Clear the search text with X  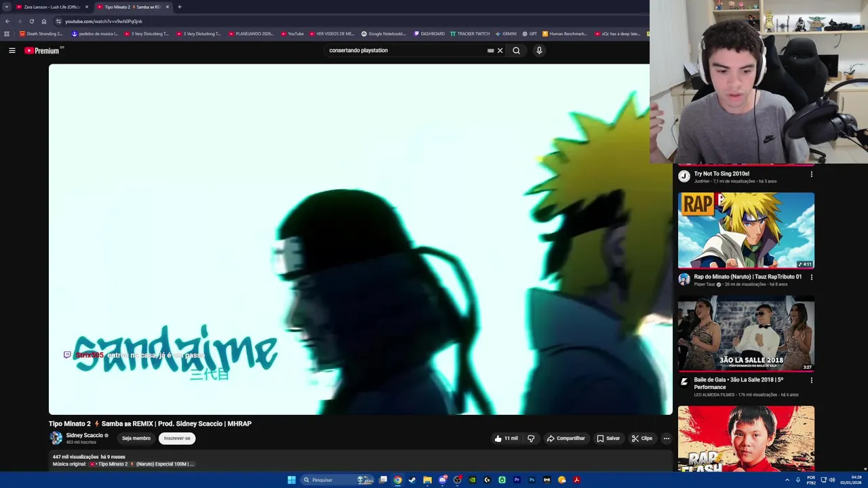[500, 50]
